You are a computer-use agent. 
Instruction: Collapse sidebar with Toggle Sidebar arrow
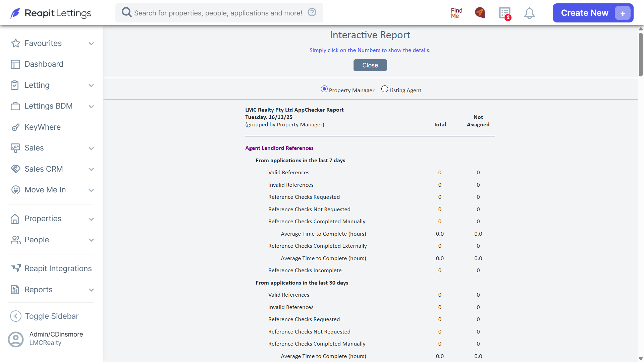pyautogui.click(x=16, y=316)
